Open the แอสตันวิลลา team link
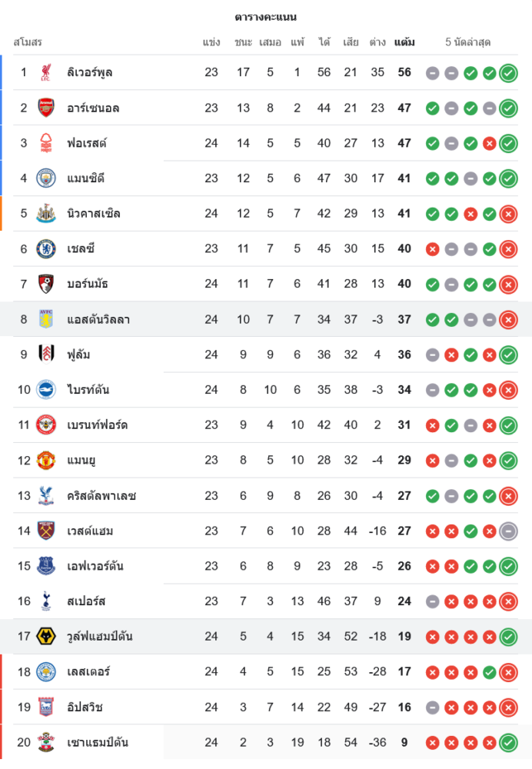This screenshot has width=532, height=769. tap(98, 320)
